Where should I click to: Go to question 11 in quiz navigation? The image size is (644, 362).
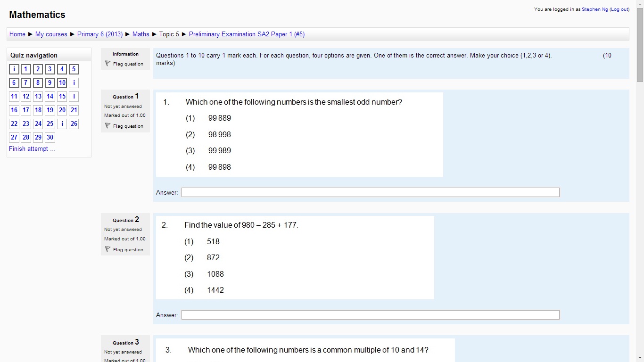[x=14, y=97]
